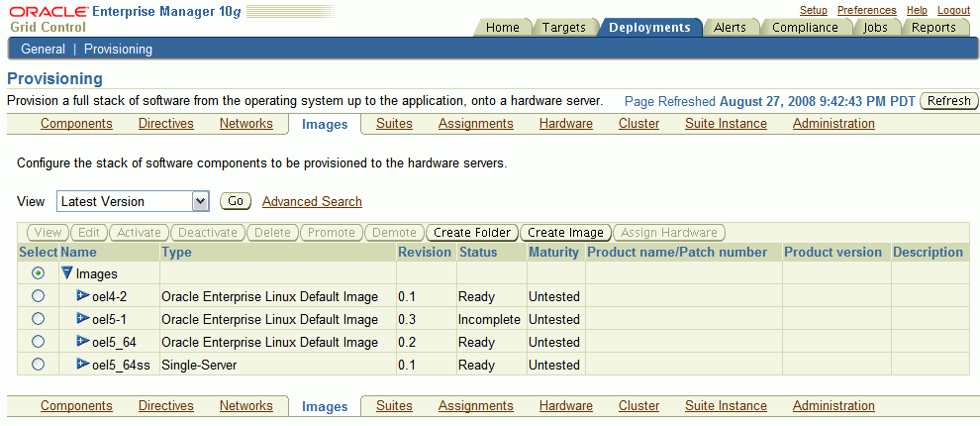Click the Create Folder button

[472, 233]
